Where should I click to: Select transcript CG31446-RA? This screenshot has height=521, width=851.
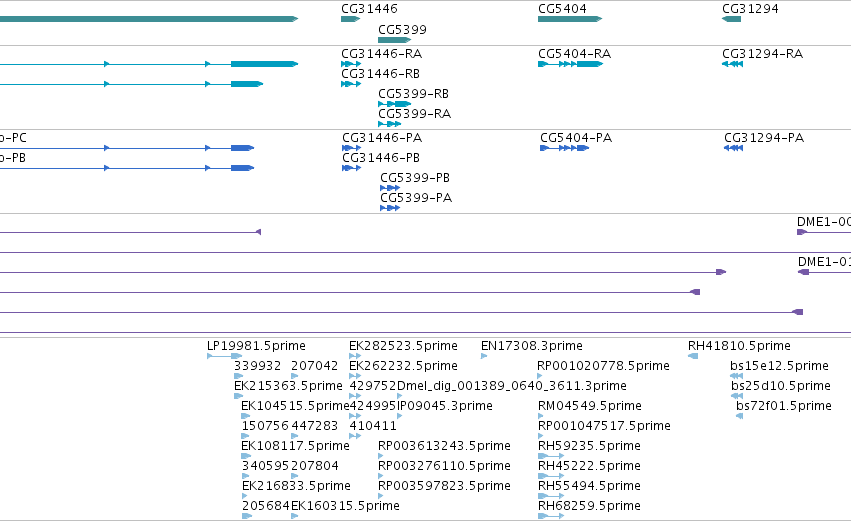pos(382,54)
